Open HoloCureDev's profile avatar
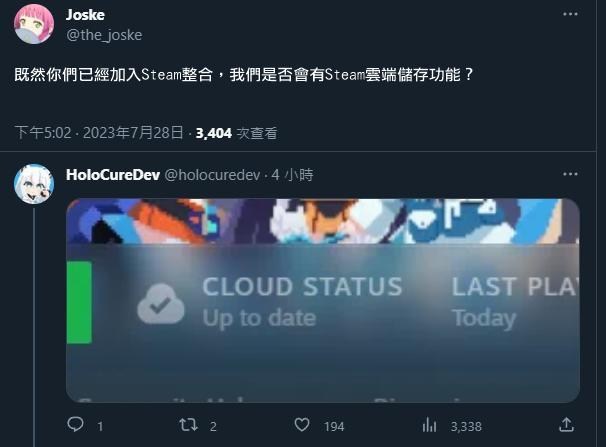This screenshot has width=606, height=447. (x=34, y=184)
